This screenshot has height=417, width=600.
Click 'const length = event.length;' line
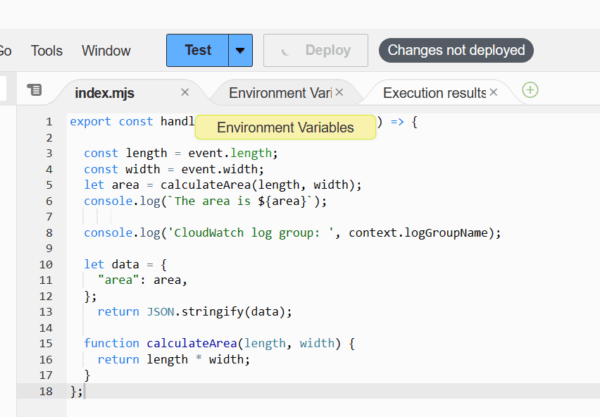tap(181, 153)
